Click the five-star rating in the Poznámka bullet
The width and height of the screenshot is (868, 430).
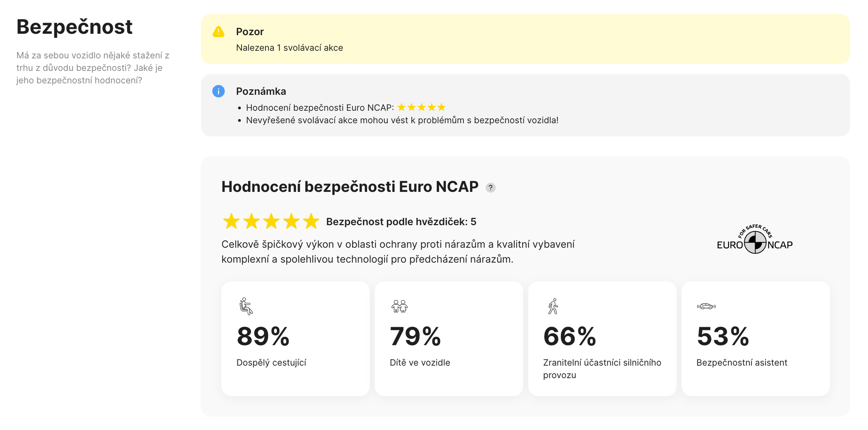421,107
